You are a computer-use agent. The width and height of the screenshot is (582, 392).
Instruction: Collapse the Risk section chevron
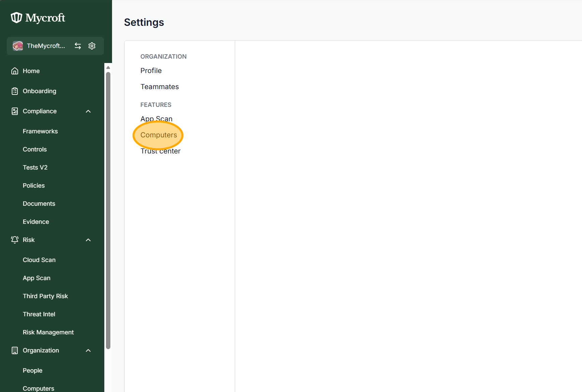88,240
